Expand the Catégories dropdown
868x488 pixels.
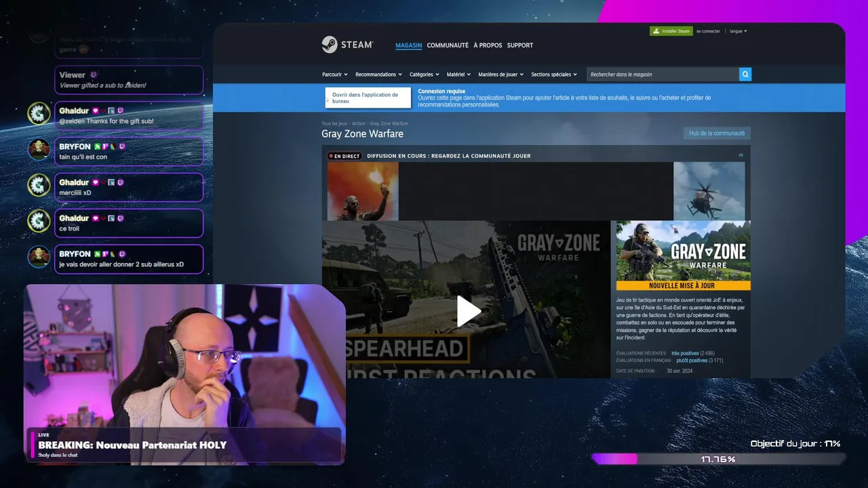point(425,75)
